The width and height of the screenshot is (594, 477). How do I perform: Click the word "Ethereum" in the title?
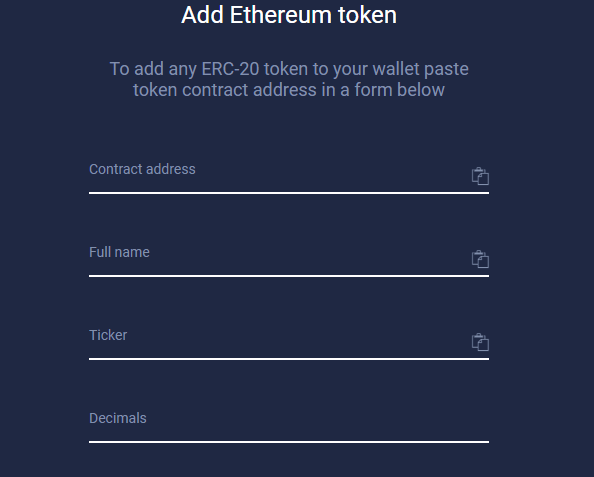click(x=281, y=15)
